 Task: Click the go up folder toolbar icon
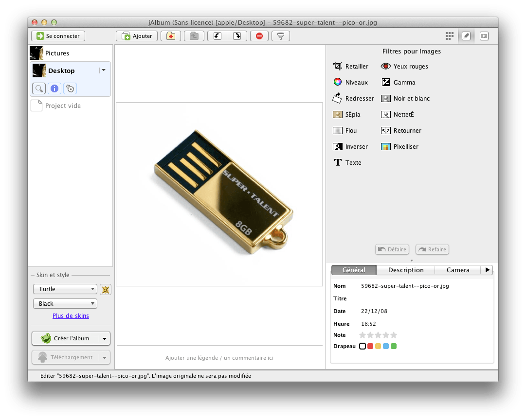(194, 36)
